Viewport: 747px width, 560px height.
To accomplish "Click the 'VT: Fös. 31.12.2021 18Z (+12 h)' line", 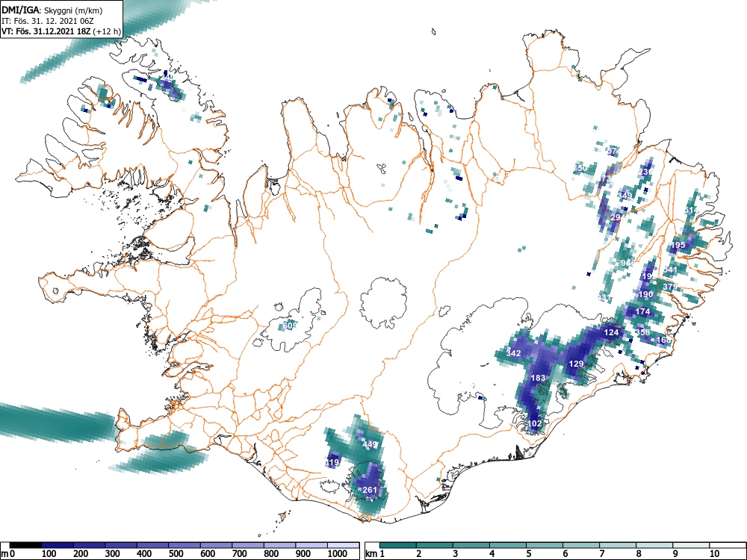I will click(x=61, y=31).
